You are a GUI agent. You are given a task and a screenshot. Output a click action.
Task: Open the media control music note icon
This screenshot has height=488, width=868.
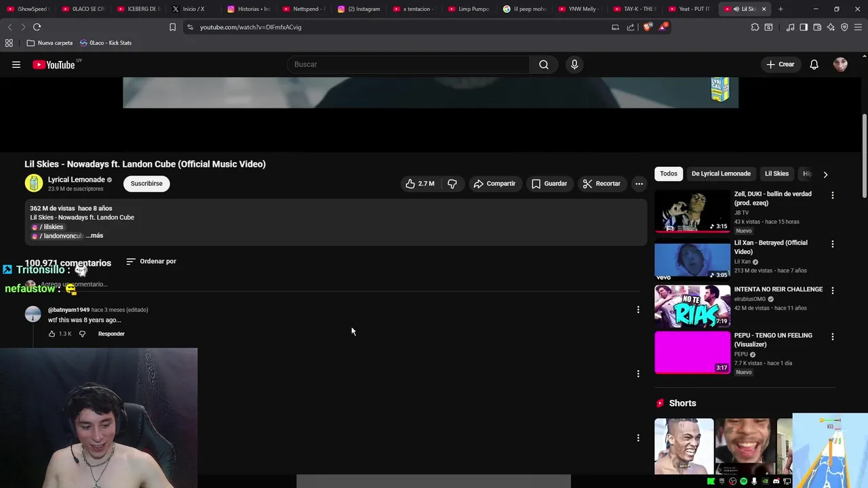tap(790, 27)
